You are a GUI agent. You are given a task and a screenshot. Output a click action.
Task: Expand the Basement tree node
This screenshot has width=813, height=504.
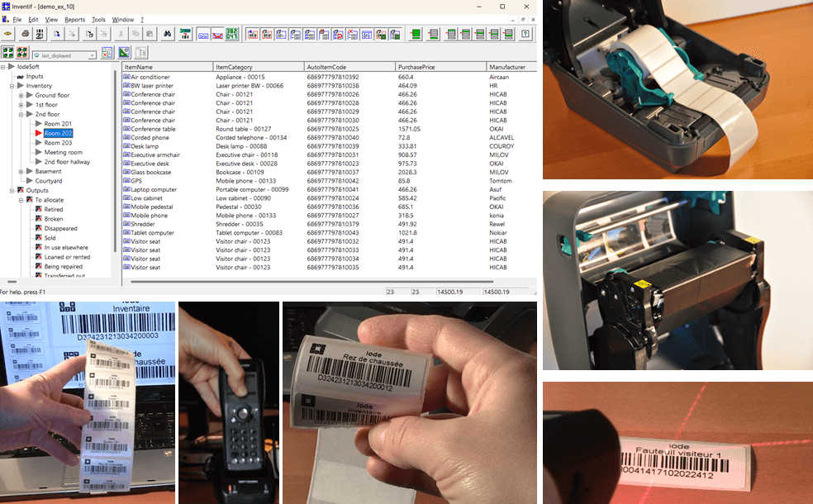point(21,171)
